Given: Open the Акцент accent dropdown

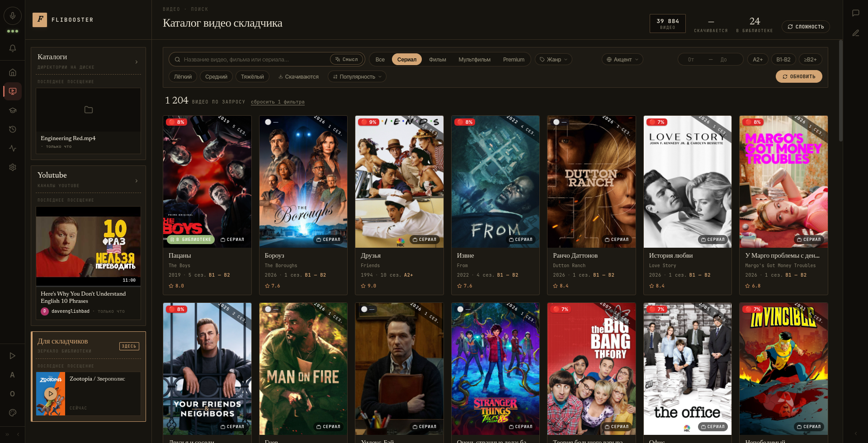Looking at the screenshot, I should click(623, 60).
